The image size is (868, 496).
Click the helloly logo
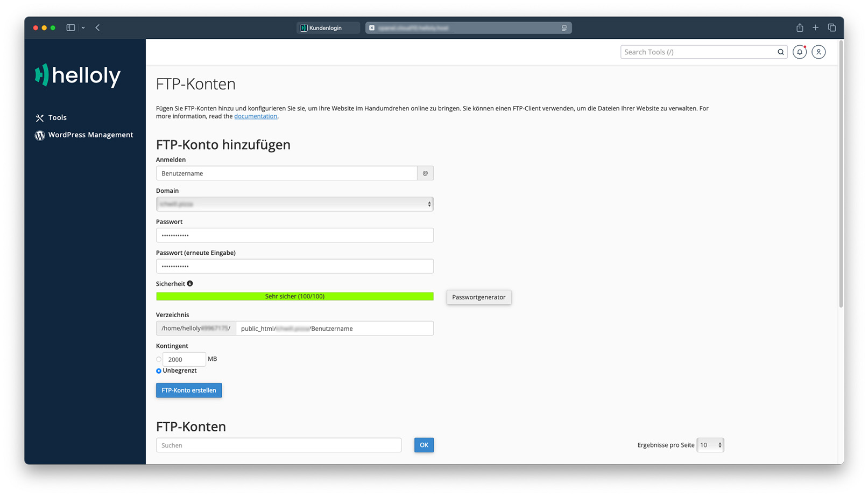point(78,75)
